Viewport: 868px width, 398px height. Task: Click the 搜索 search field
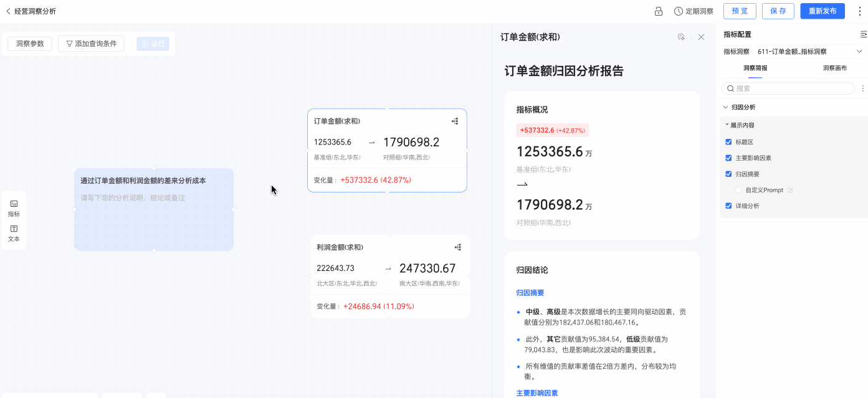pyautogui.click(x=788, y=88)
